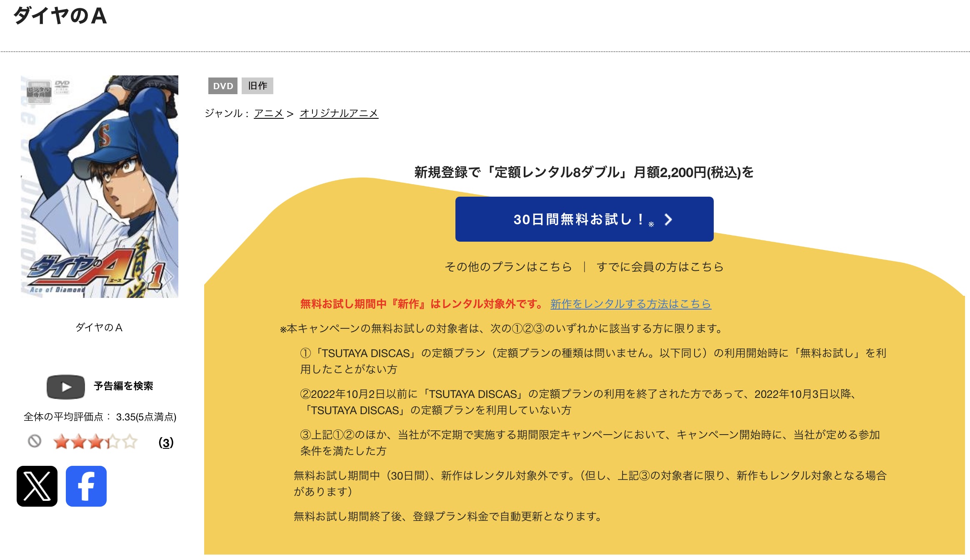Open the アニメ genre link
Screen dimensions: 970x560
coord(269,113)
